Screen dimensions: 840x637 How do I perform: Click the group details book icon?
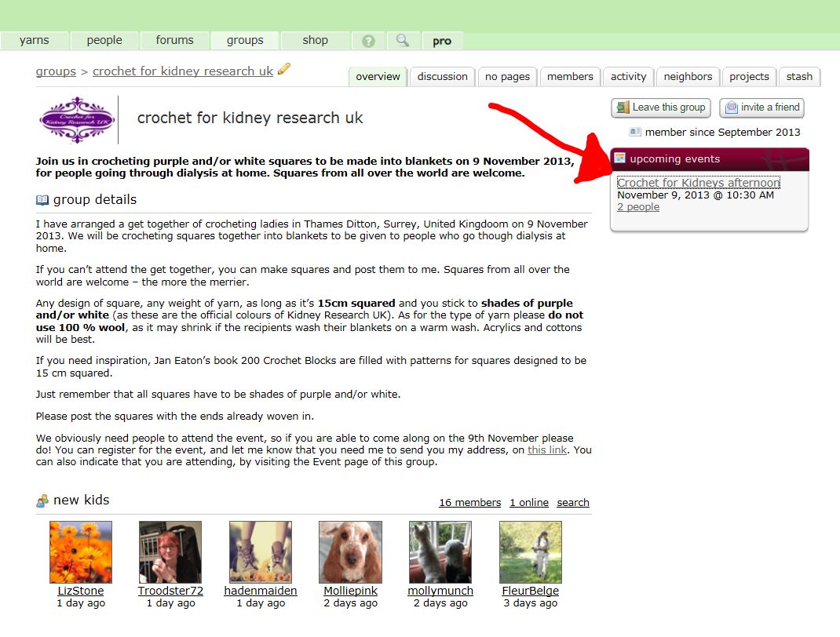[42, 200]
